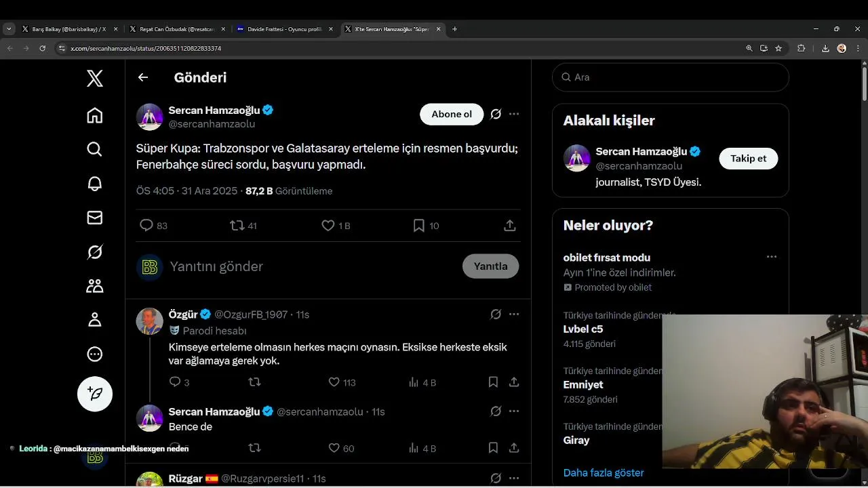Open Profile person icon

[x=95, y=320]
